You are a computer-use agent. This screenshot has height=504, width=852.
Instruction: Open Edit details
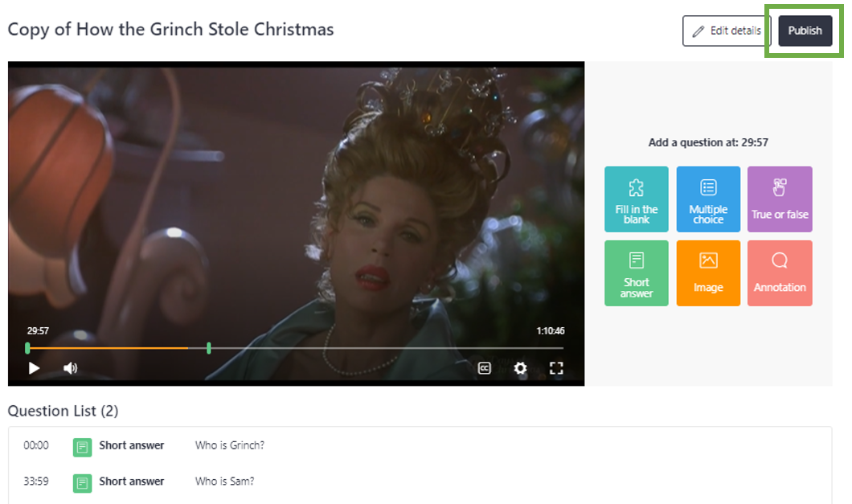click(x=727, y=31)
